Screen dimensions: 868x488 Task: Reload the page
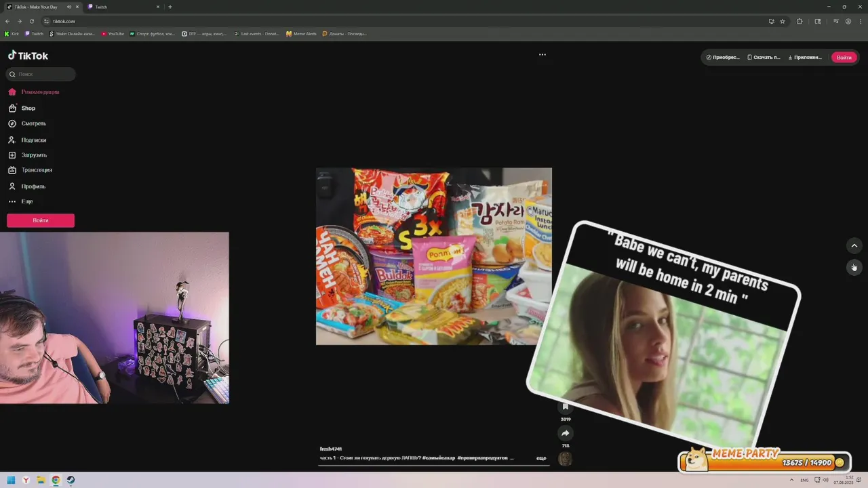point(31,21)
